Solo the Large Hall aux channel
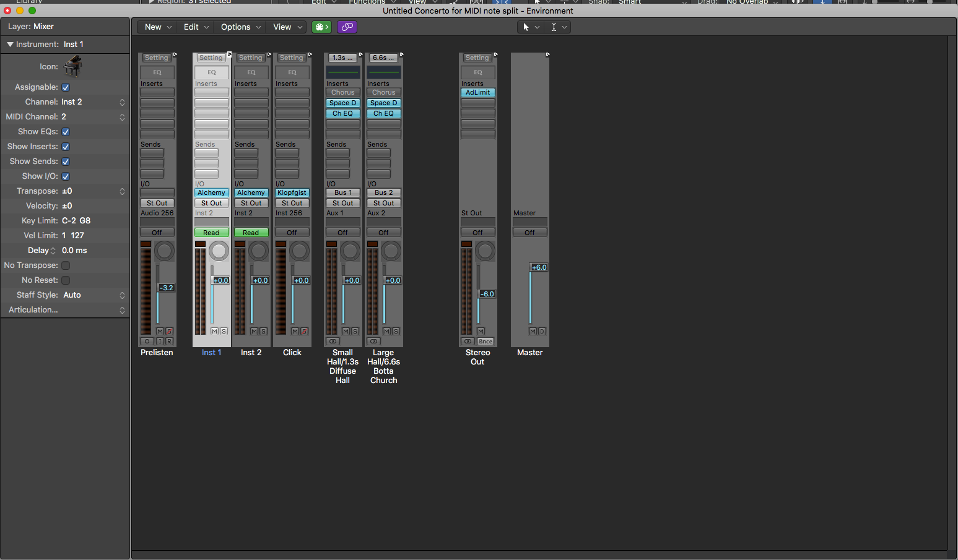 pos(396,332)
